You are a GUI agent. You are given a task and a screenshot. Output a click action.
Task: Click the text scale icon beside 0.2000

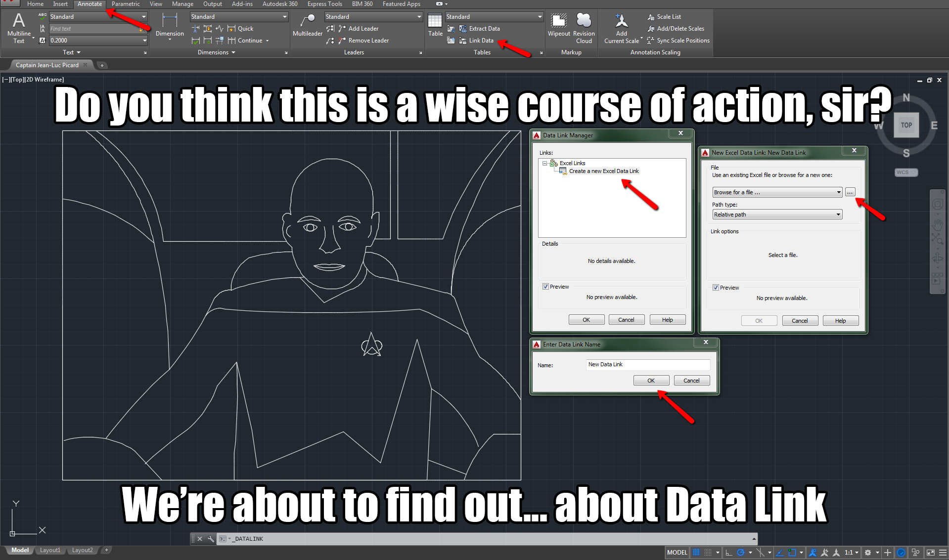(x=43, y=41)
